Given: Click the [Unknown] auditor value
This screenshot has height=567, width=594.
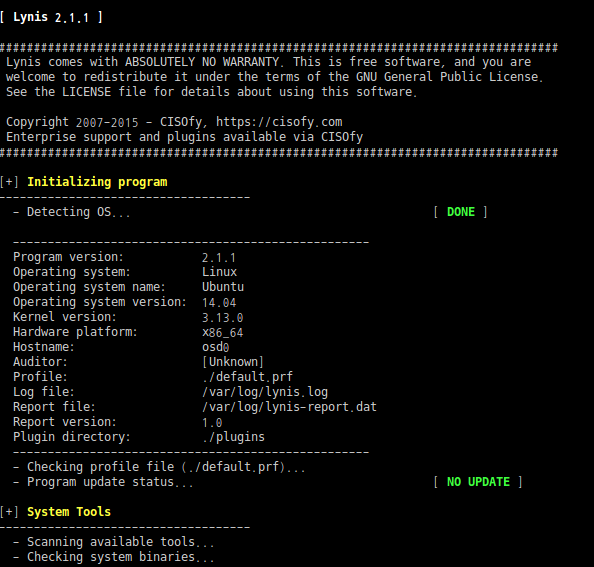Looking at the screenshot, I should tap(233, 362).
